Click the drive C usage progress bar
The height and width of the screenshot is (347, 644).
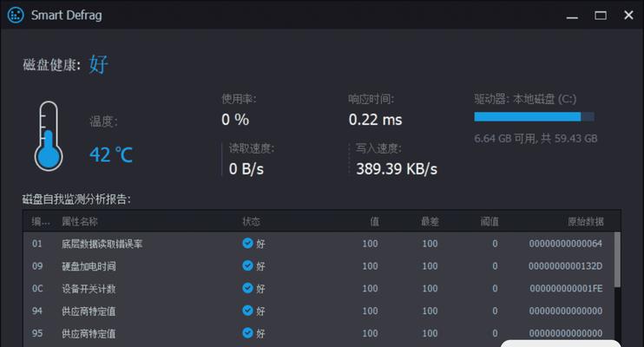(x=534, y=117)
